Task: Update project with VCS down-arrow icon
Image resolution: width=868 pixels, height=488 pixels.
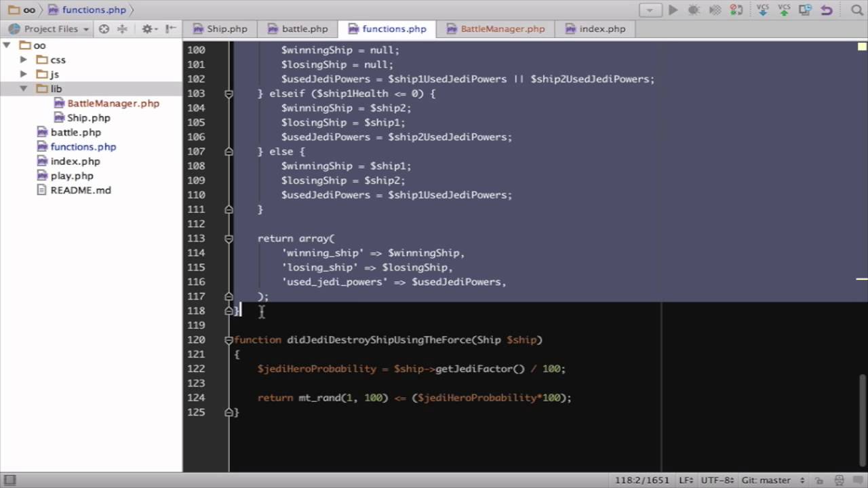Action: click(762, 10)
